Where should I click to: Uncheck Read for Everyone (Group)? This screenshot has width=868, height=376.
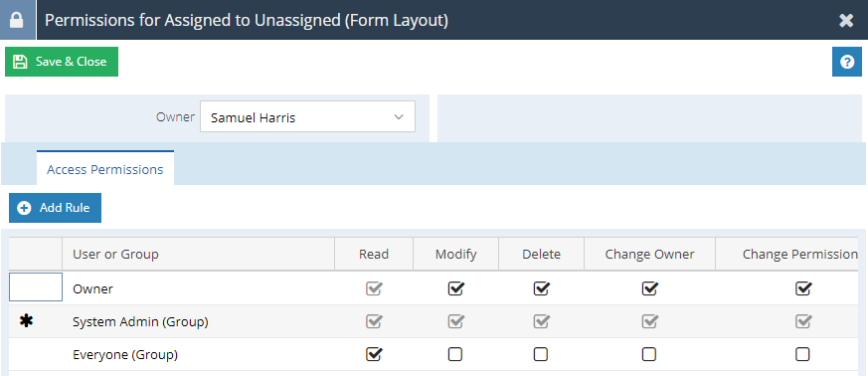point(374,354)
